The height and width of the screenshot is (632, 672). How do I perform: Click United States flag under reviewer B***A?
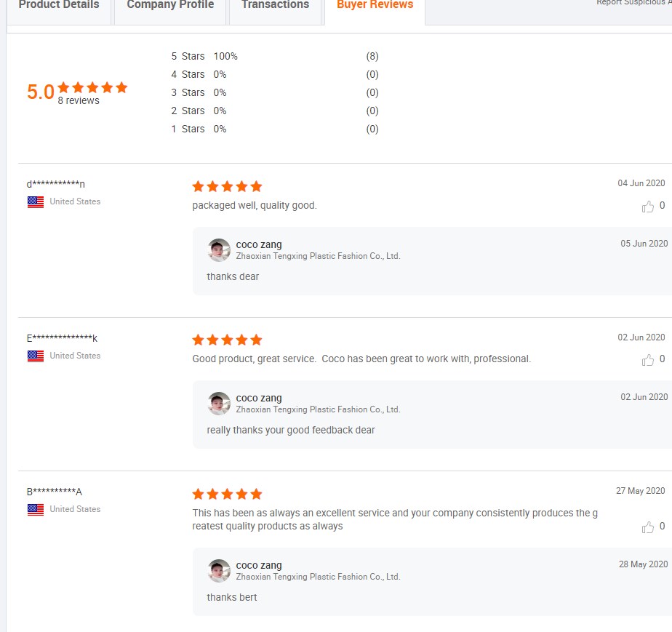pos(36,510)
